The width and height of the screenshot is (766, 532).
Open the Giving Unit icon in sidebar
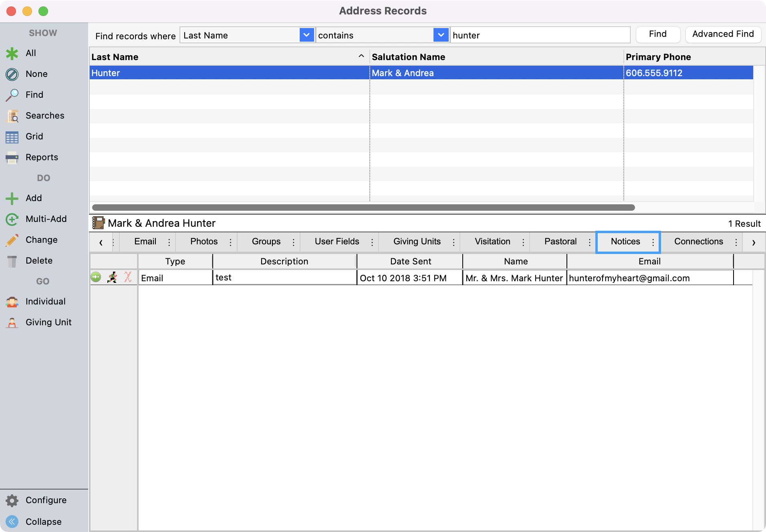pyautogui.click(x=12, y=322)
